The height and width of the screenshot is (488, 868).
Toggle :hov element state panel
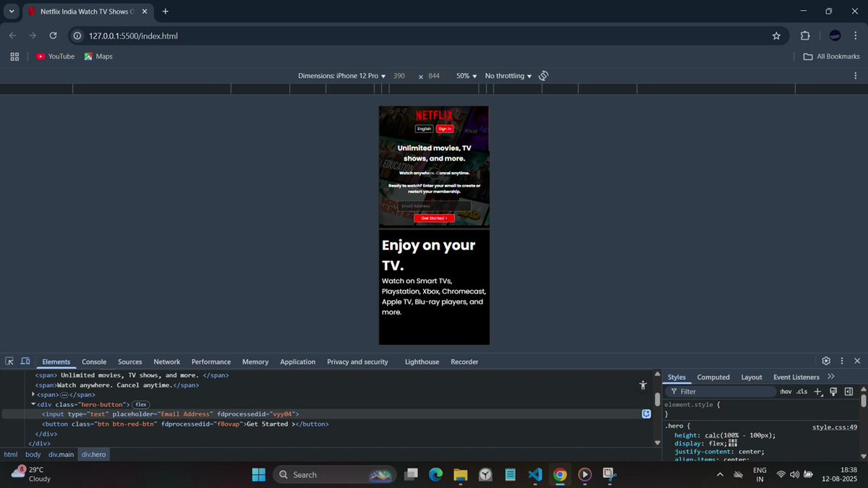tap(786, 392)
